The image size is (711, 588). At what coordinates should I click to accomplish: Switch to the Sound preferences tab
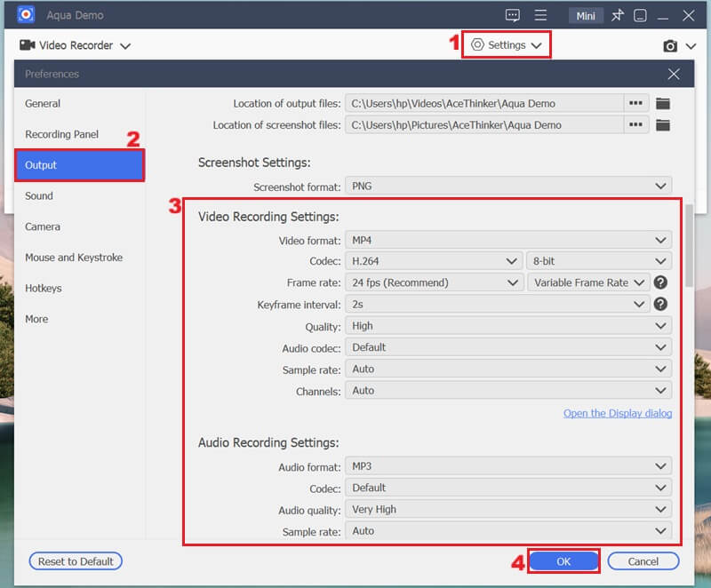pyautogui.click(x=39, y=195)
